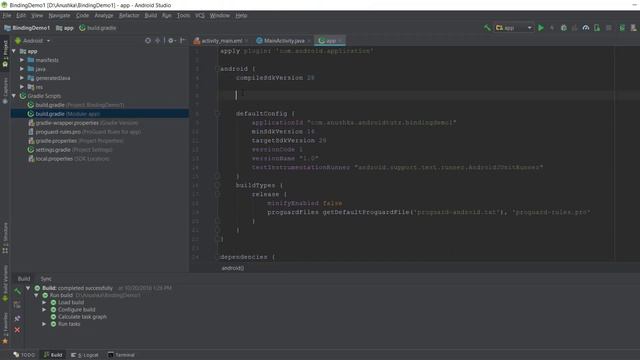Click the Stop icon in top toolbar
The width and height of the screenshot is (640, 360).
[x=609, y=28]
